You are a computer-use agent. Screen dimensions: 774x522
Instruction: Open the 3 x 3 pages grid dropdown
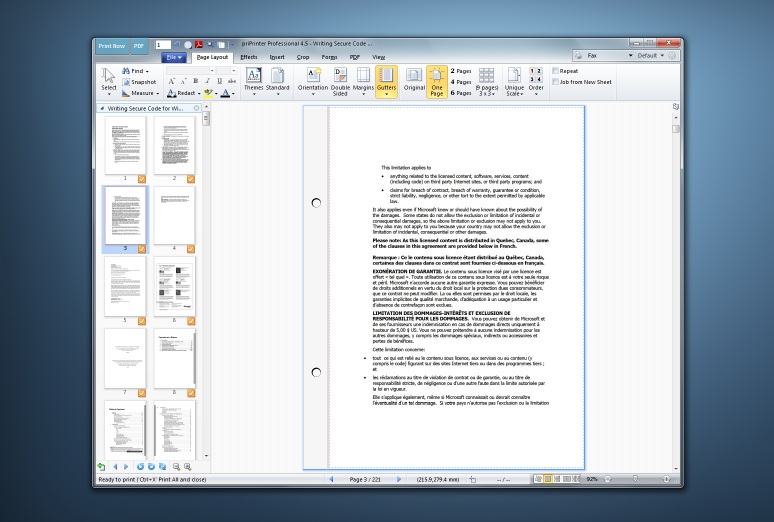486,82
